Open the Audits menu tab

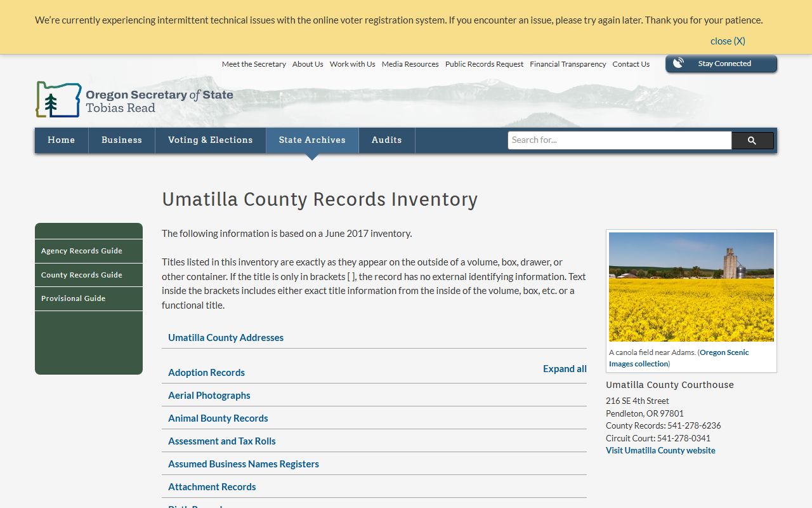(x=387, y=140)
